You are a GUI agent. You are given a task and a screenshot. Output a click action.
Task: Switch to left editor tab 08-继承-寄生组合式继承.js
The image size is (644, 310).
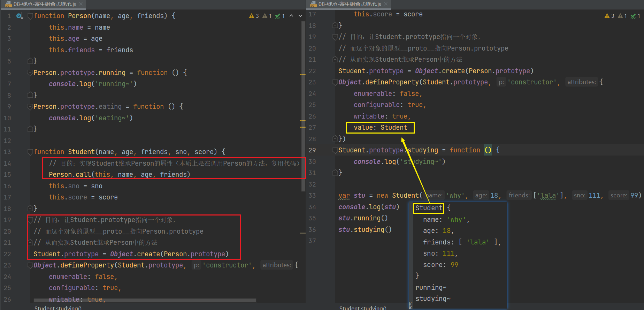pyautogui.click(x=45, y=4)
